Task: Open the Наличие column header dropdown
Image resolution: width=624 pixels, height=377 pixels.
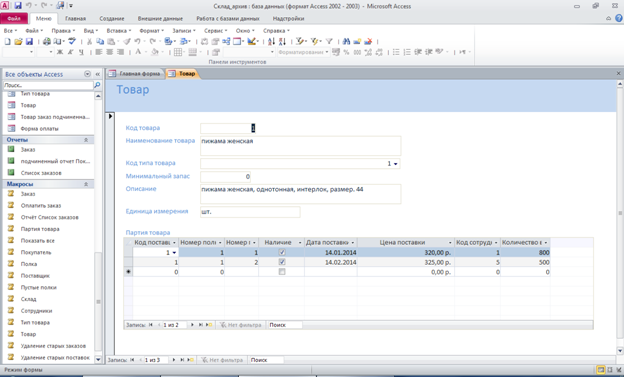Action: (x=300, y=242)
